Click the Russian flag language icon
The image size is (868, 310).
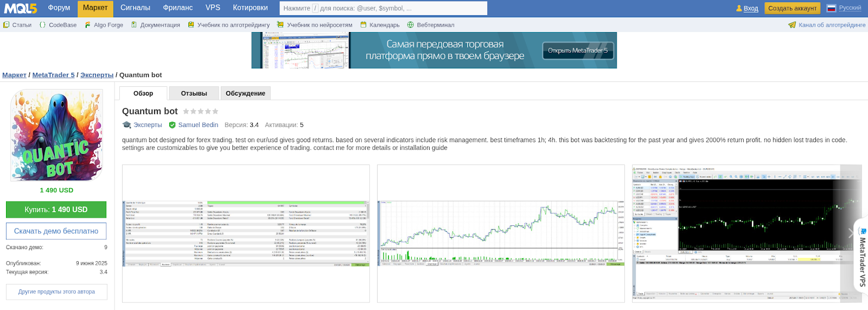click(831, 8)
